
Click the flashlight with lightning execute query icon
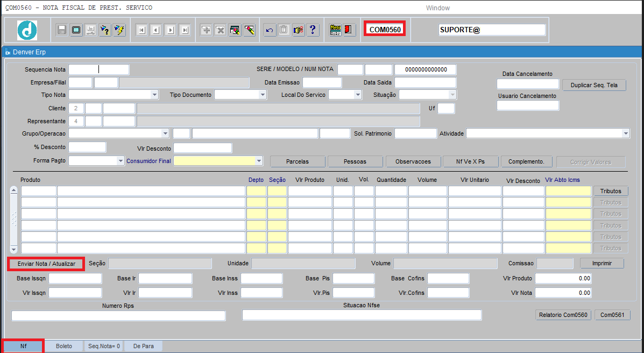pos(119,30)
